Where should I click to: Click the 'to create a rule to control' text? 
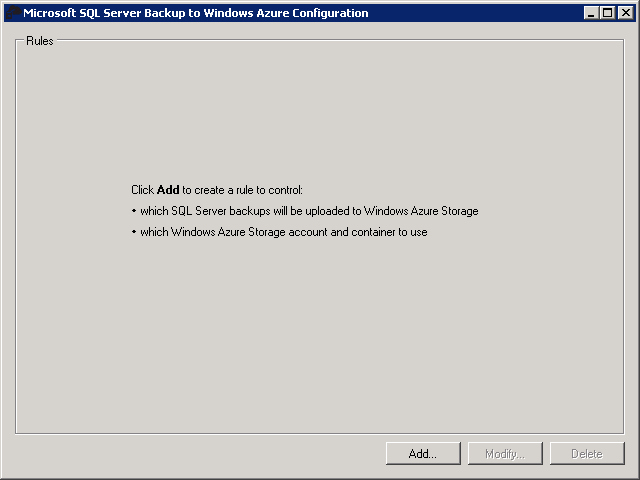(x=242, y=189)
